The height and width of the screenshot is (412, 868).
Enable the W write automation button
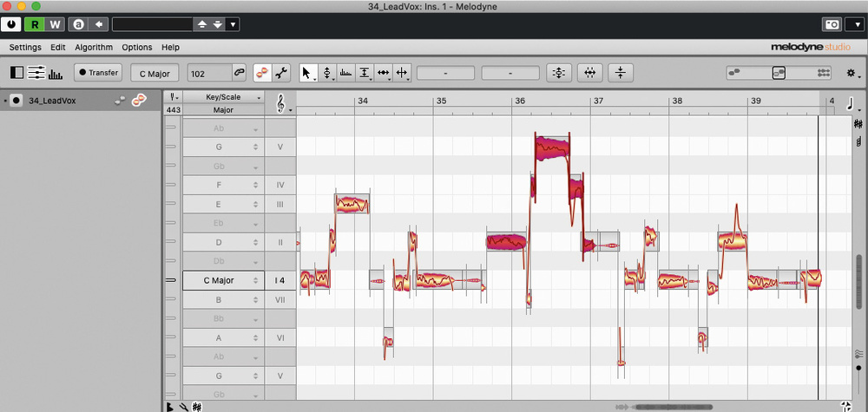[55, 24]
